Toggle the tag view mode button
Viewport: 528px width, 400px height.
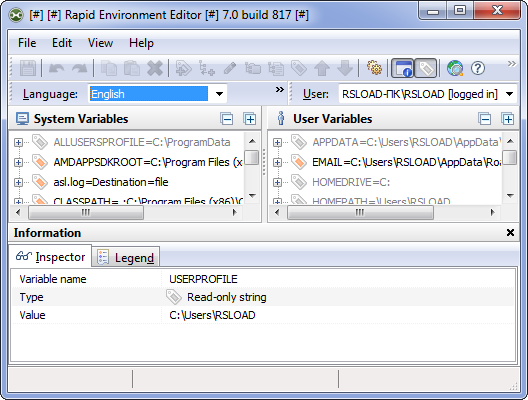click(426, 68)
